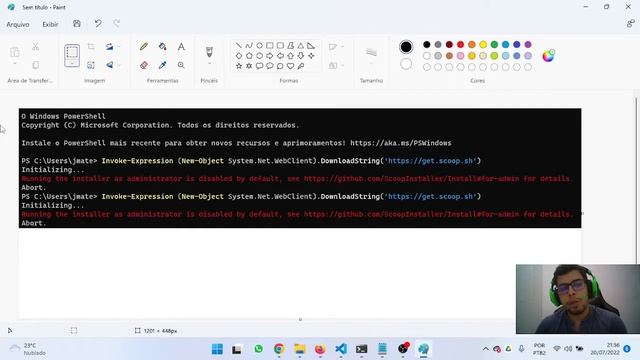Open the selection tool dropdown

(x=72, y=63)
